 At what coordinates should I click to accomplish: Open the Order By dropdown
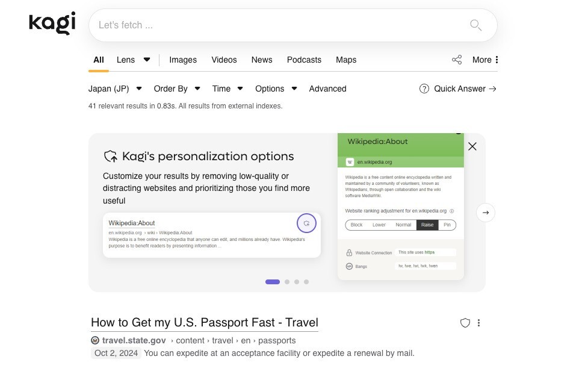tap(177, 89)
